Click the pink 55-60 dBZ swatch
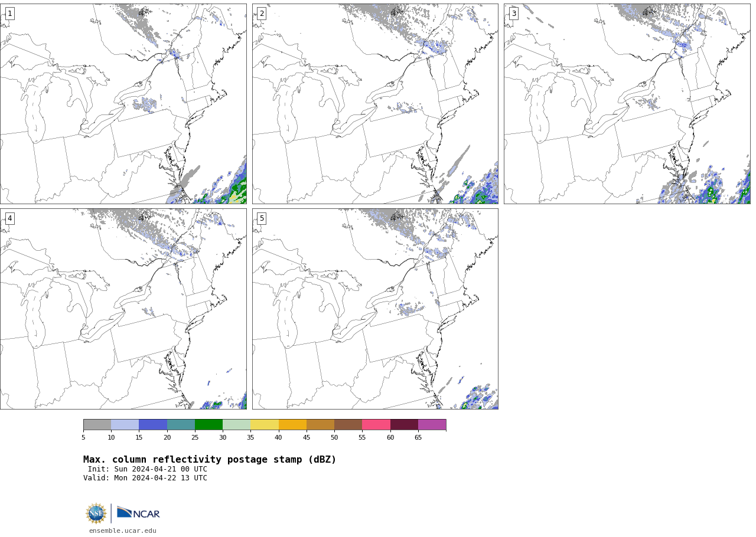Viewport: 756px width, 537px height. (376, 425)
